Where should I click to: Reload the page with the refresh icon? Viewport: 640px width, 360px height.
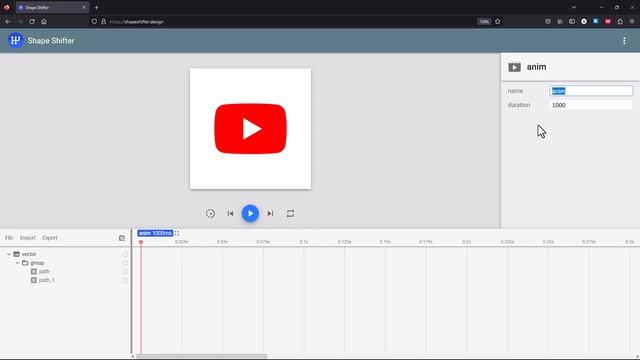click(x=32, y=22)
